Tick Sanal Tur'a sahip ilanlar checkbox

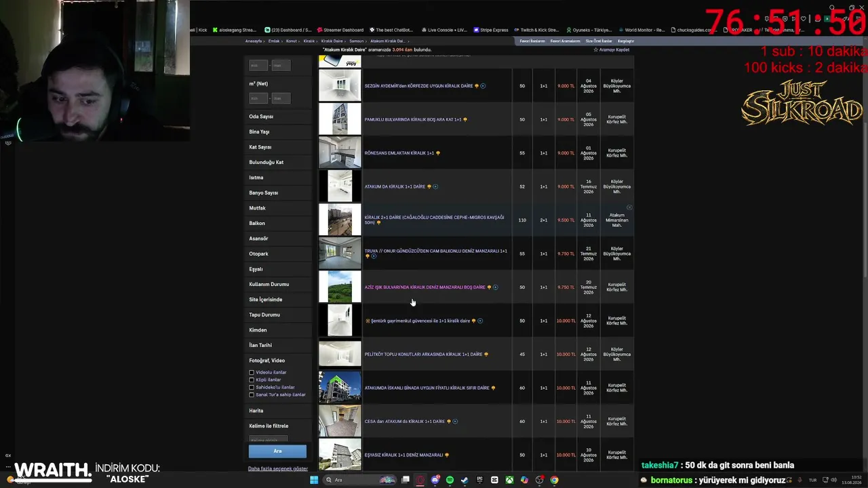(252, 394)
